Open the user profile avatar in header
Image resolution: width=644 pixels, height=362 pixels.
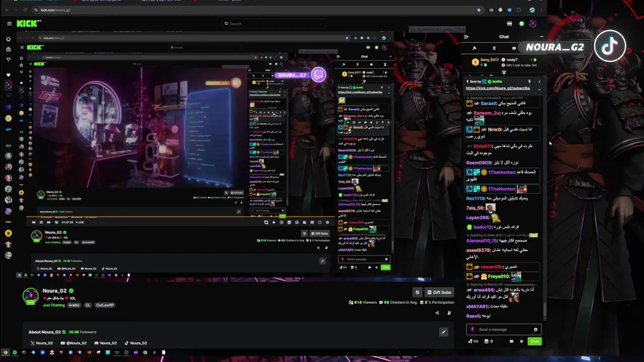[x=533, y=24]
